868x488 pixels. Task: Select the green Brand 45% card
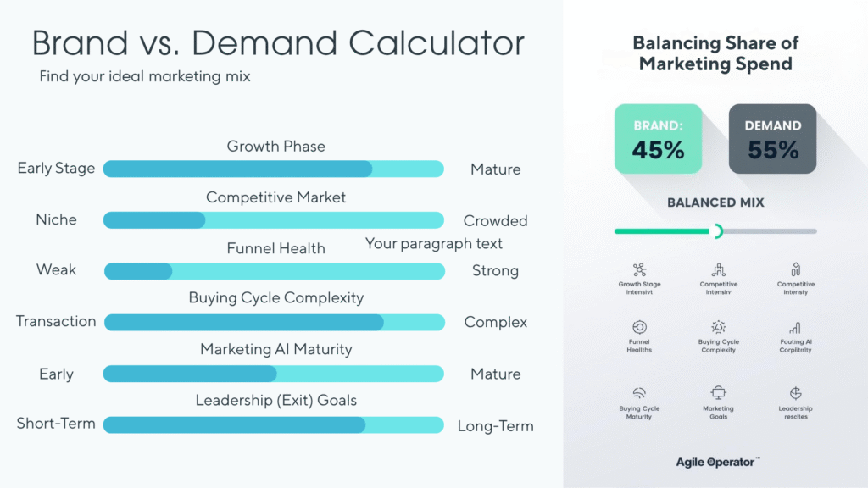658,139
